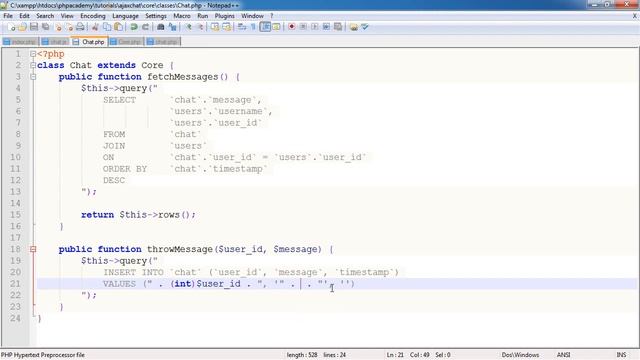The image size is (640, 360).
Task: Start macro recording with the red dot
Action: click(x=291, y=27)
